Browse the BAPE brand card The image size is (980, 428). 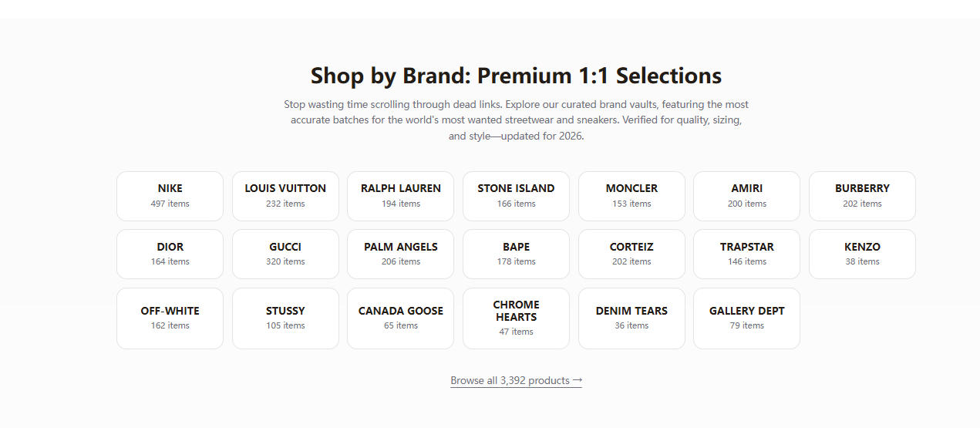[516, 254]
